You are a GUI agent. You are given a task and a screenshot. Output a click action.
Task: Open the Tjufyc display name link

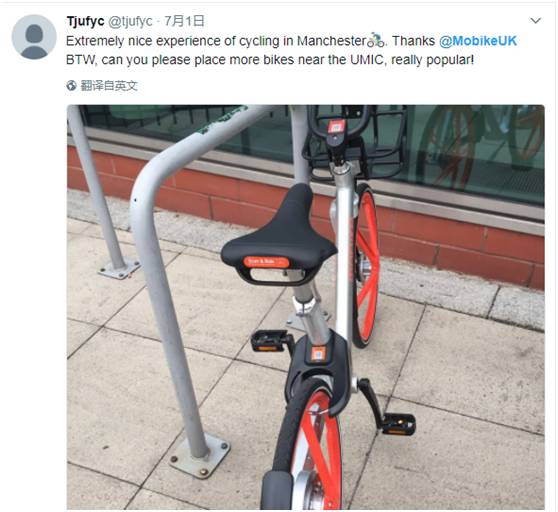[x=85, y=21]
